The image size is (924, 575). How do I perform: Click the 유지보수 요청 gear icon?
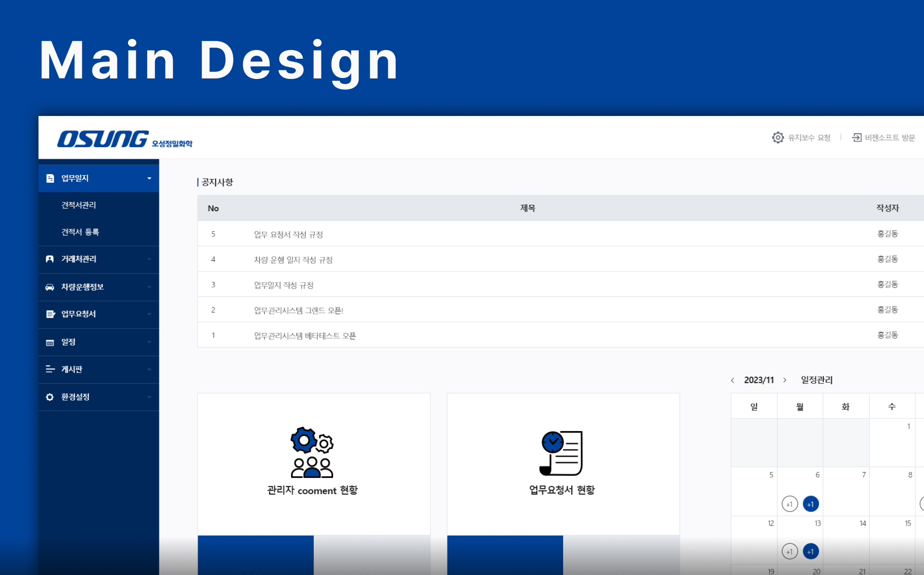coord(778,138)
